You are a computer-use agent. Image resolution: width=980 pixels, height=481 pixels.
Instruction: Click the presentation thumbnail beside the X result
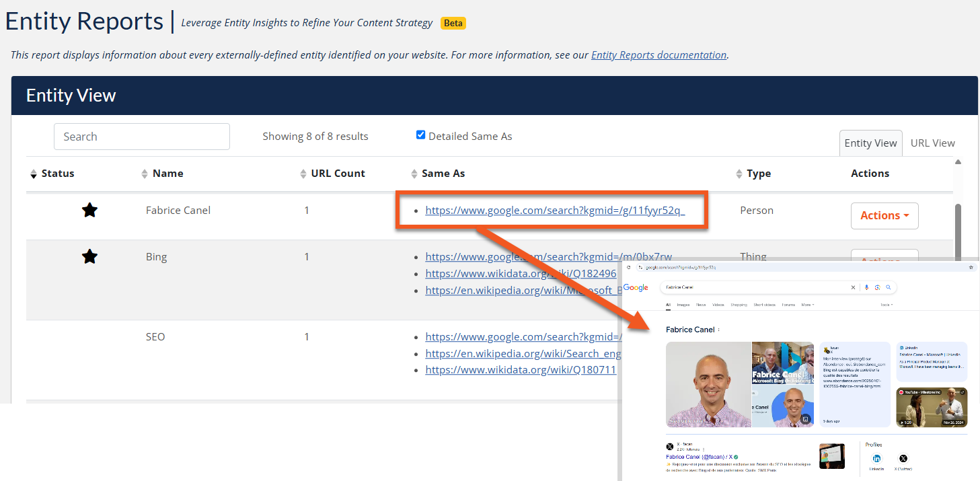(832, 457)
